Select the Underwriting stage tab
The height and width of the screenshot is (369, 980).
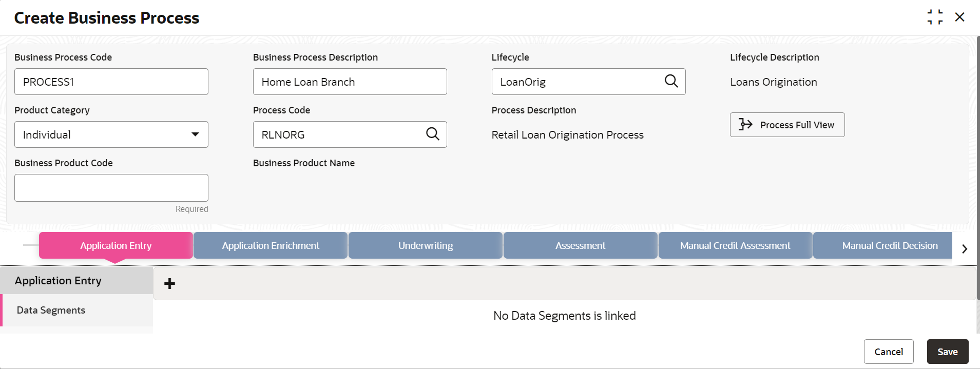426,245
